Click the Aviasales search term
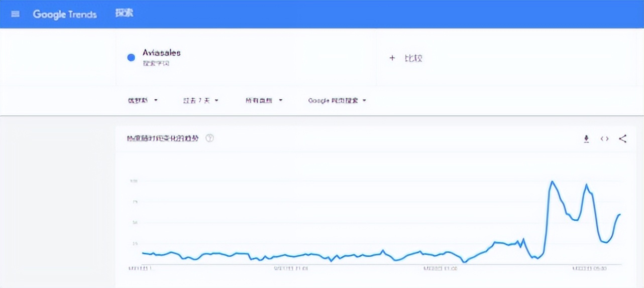The image size is (644, 288). pos(162,53)
